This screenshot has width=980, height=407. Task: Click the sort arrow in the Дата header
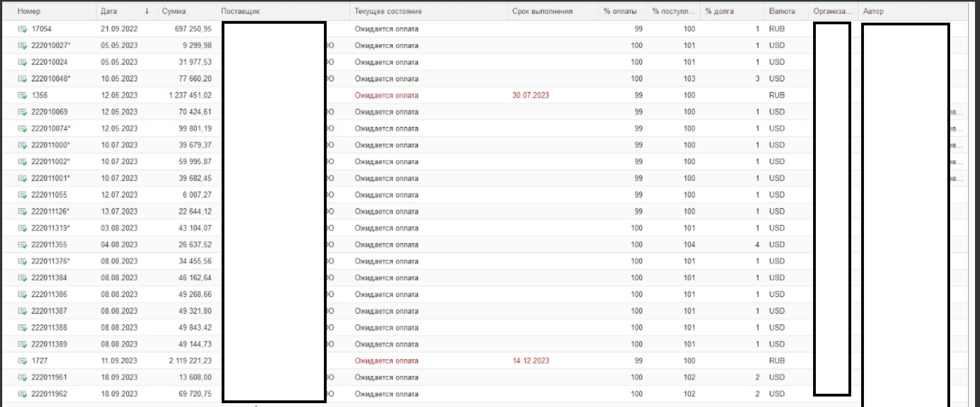pos(147,11)
